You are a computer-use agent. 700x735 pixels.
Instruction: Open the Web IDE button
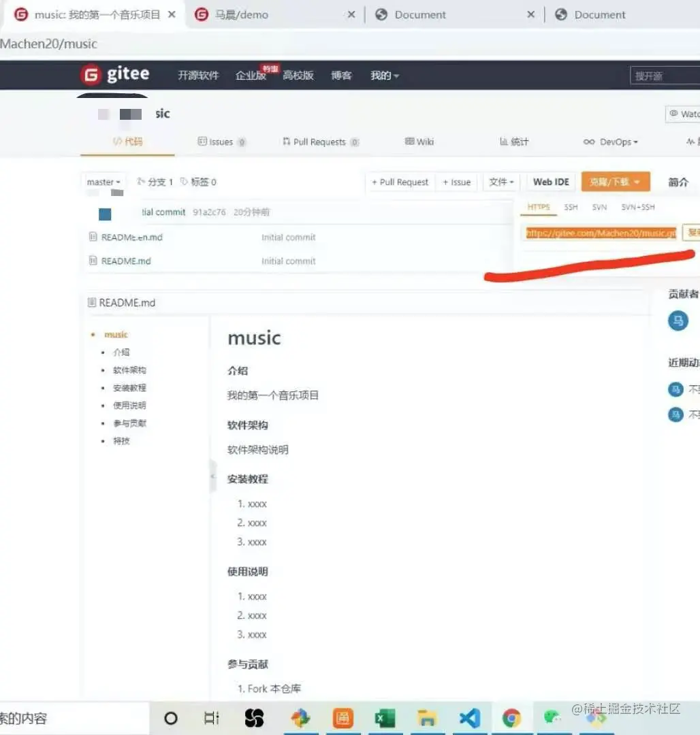(551, 182)
